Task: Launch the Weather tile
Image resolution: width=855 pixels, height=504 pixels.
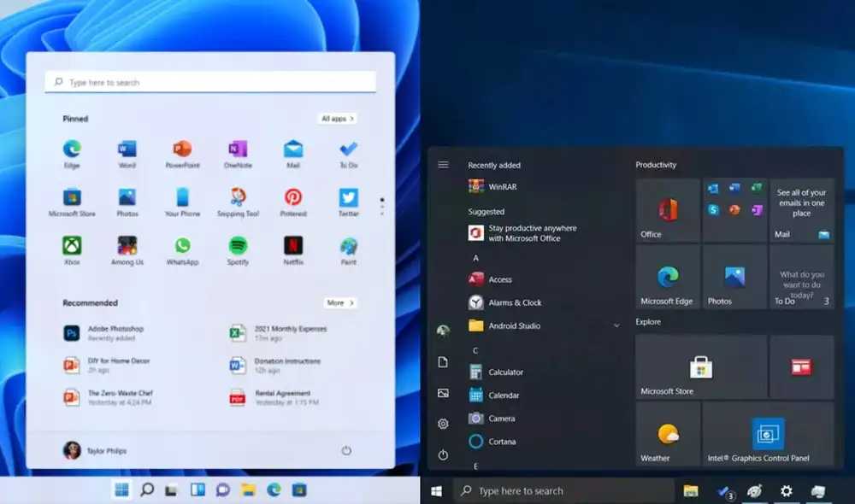Action: tap(667, 434)
